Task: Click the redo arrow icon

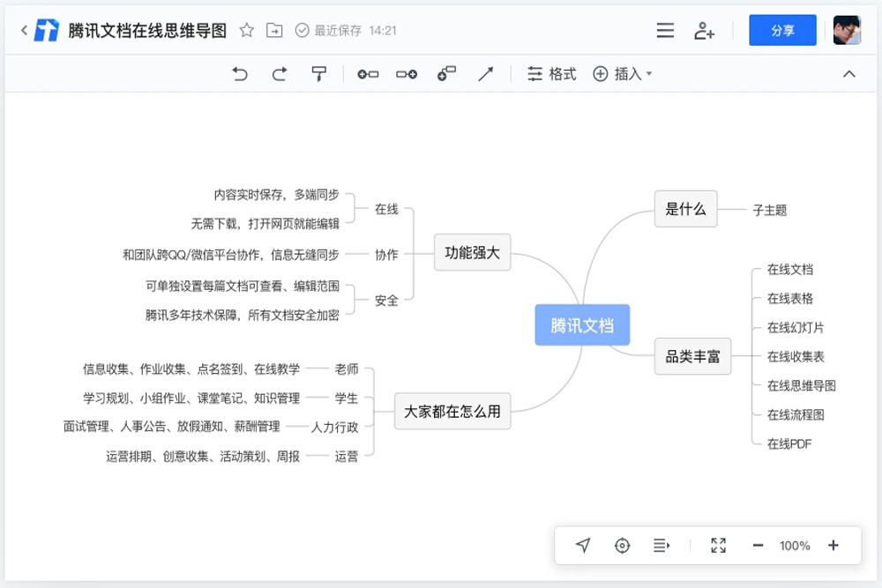Action: 280,74
